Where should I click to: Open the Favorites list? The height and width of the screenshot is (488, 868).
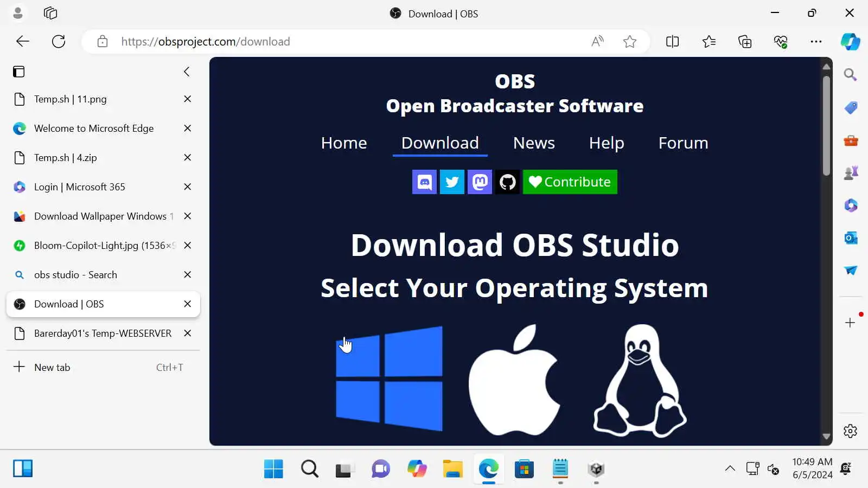pos(709,41)
